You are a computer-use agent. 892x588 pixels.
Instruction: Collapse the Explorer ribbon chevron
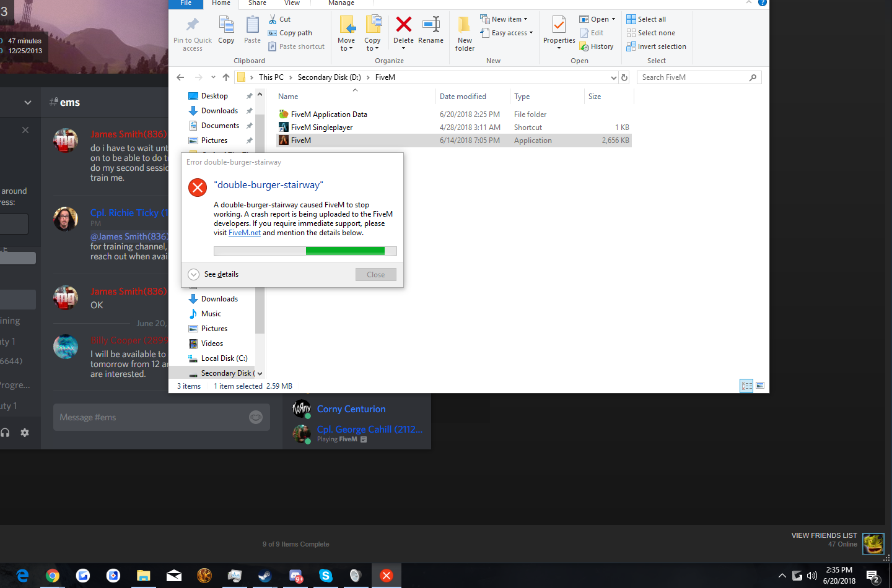pyautogui.click(x=749, y=2)
